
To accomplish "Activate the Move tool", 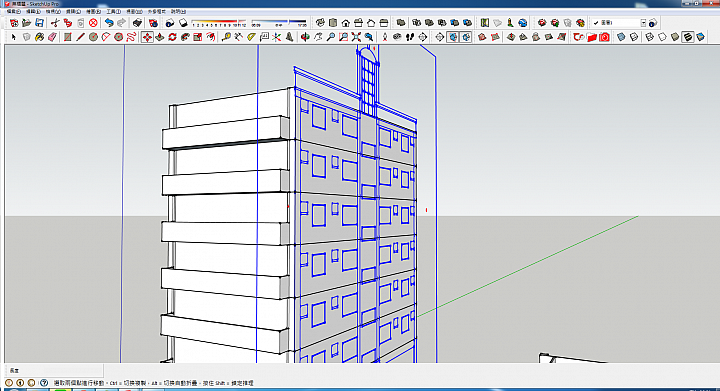I will point(147,37).
